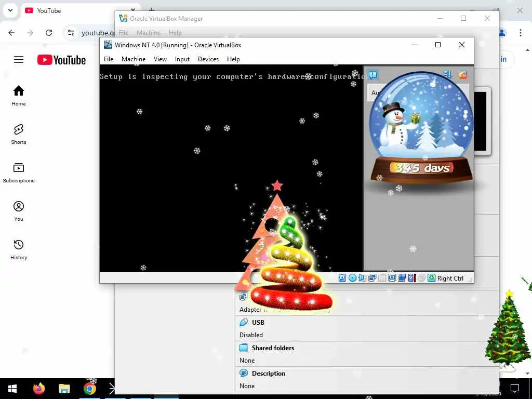Open the View menu of the VM window
Viewport: 532px width, 399px height.
[x=160, y=59]
